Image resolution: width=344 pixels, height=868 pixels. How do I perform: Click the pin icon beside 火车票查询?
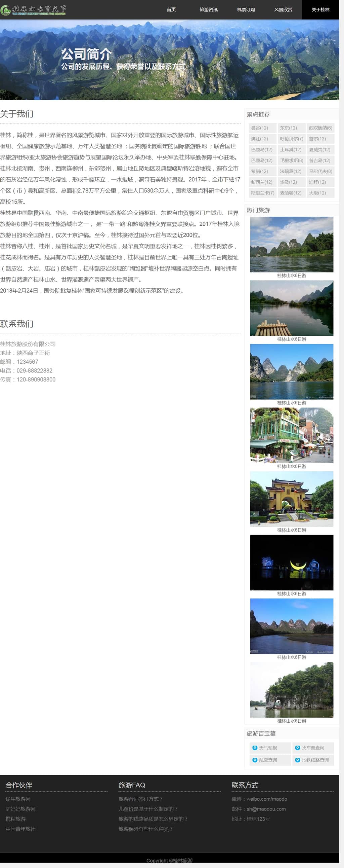(x=298, y=748)
